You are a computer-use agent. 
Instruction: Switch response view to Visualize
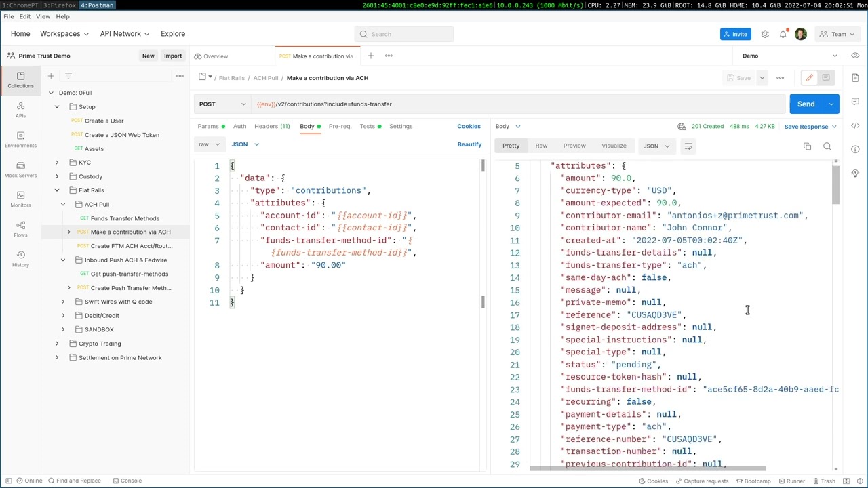click(x=614, y=146)
